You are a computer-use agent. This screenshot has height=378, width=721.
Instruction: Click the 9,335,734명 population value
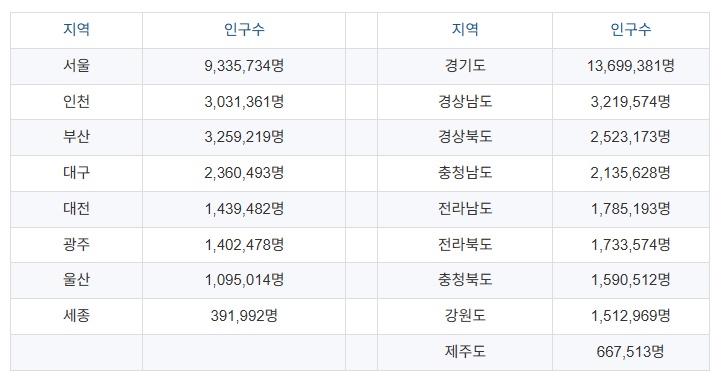[244, 66]
